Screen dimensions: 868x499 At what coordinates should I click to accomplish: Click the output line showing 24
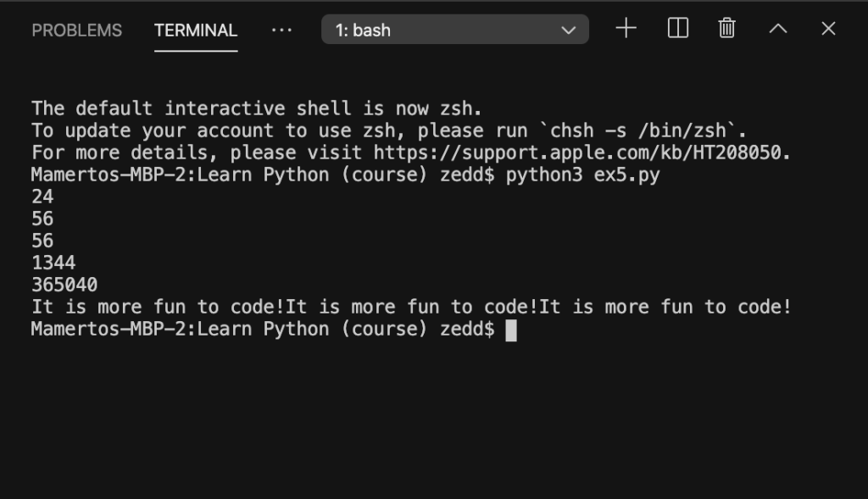(x=42, y=197)
